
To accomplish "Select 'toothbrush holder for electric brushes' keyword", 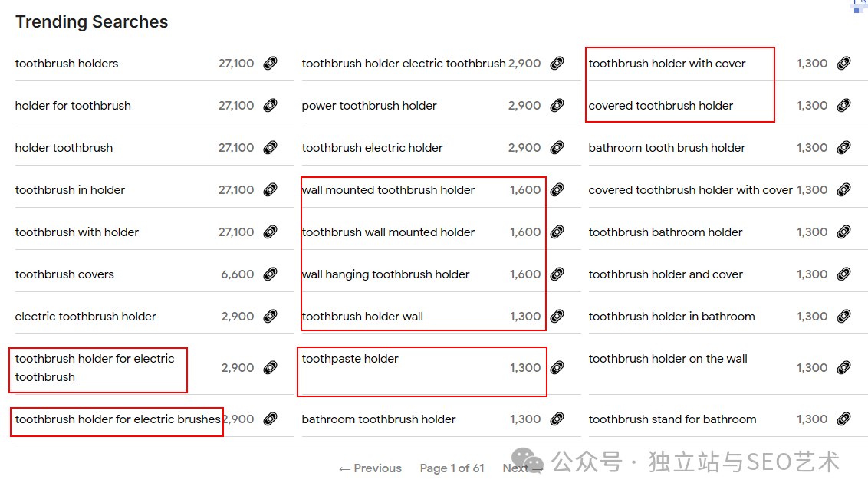I will click(x=117, y=419).
